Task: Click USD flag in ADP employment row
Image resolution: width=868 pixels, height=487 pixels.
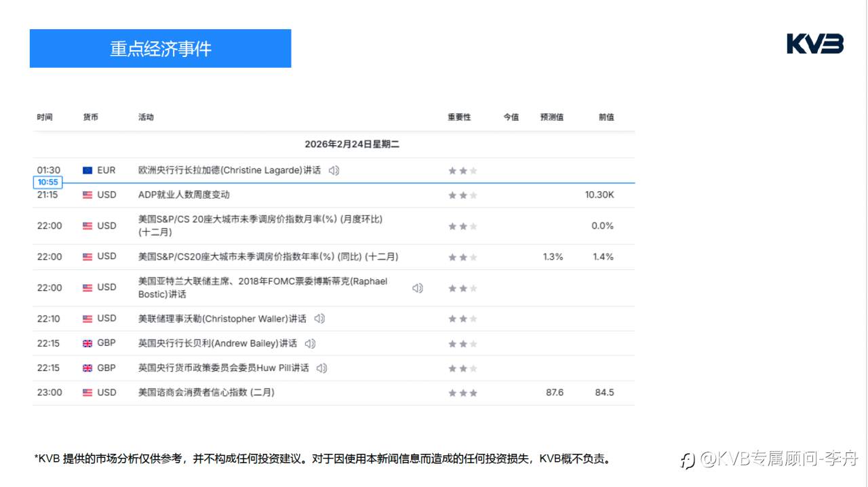Action: point(87,195)
